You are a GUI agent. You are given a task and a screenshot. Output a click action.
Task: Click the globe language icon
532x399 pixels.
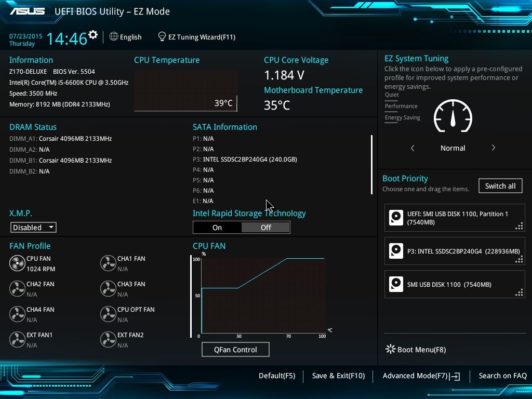(x=114, y=36)
